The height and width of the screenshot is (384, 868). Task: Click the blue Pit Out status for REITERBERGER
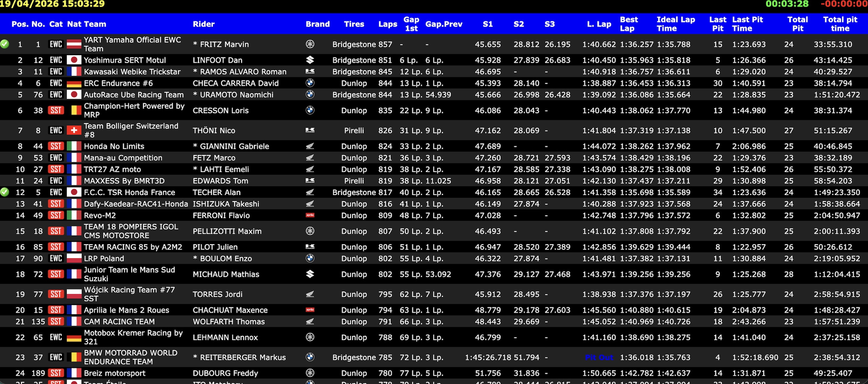tap(599, 357)
